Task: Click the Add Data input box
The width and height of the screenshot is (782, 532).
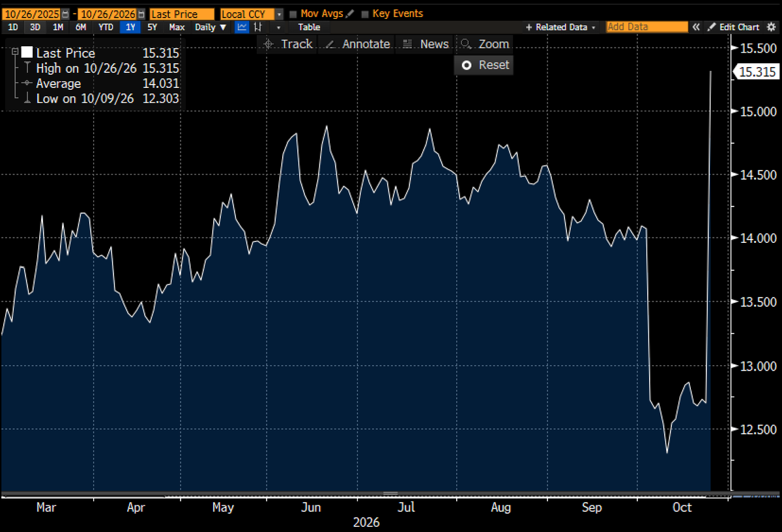Action: [x=647, y=27]
